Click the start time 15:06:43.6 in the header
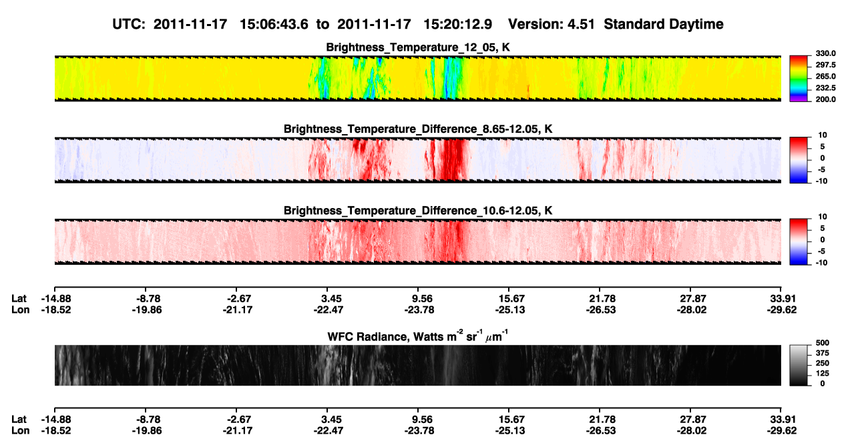 [x=272, y=25]
